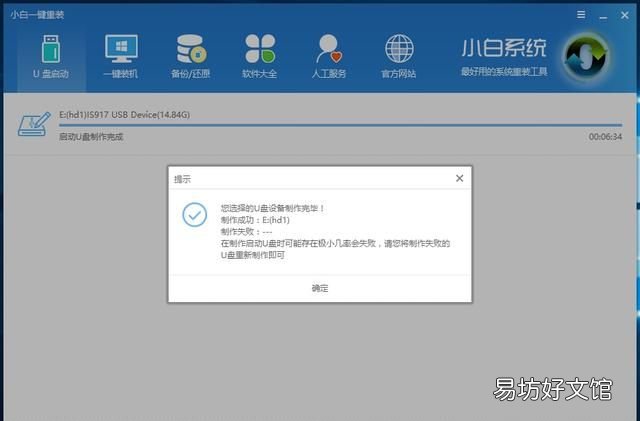
Task: Click the USB creation progress bar
Action: 340,125
